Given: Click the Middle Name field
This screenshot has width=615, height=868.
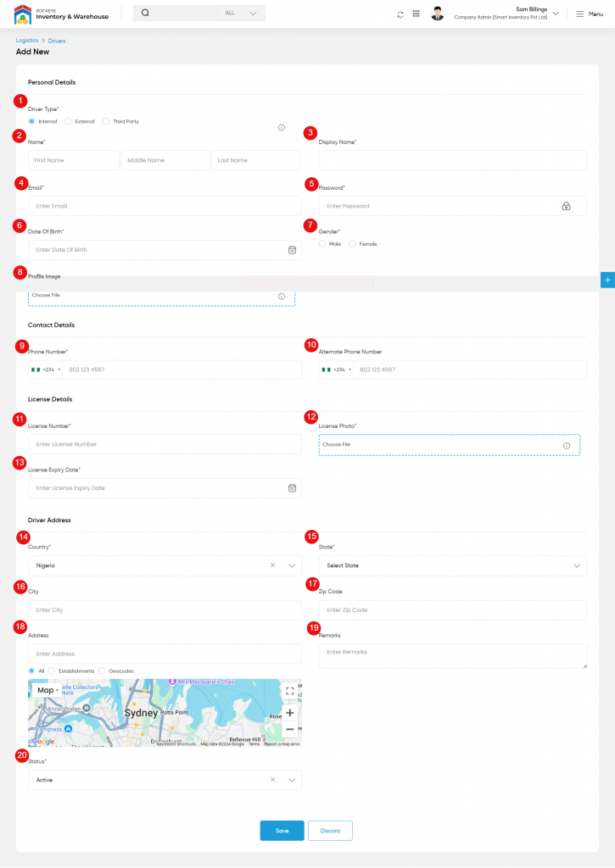Looking at the screenshot, I should point(165,160).
